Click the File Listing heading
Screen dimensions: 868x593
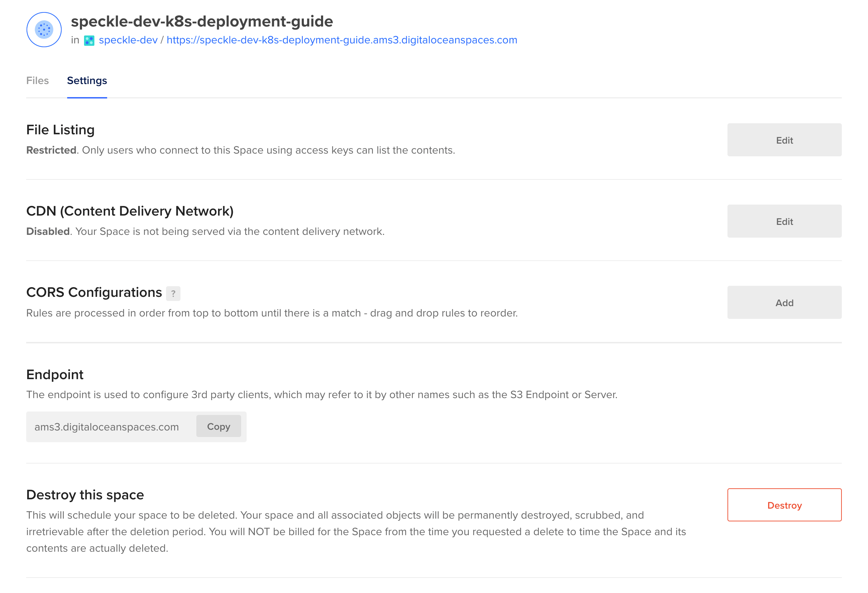[61, 130]
